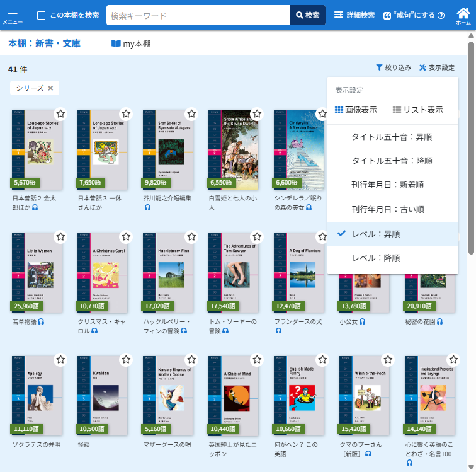Go to ホーム via the house icon
476x472 pixels.
pyautogui.click(x=463, y=15)
